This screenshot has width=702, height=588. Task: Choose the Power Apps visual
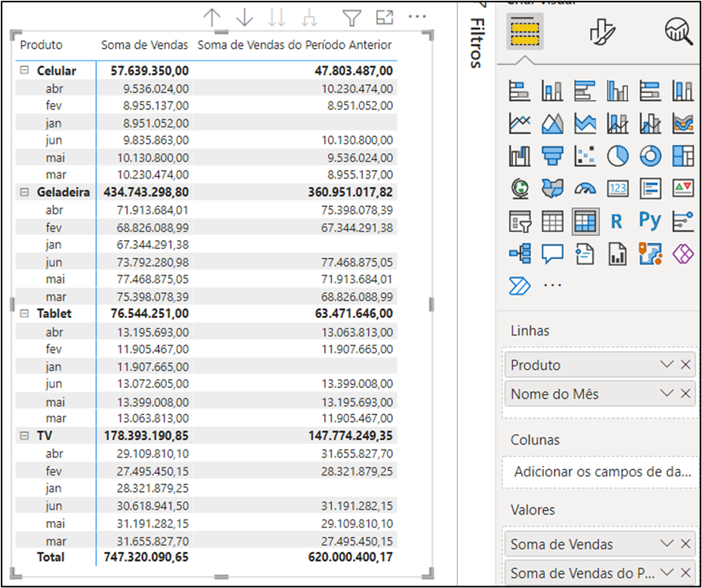click(683, 254)
